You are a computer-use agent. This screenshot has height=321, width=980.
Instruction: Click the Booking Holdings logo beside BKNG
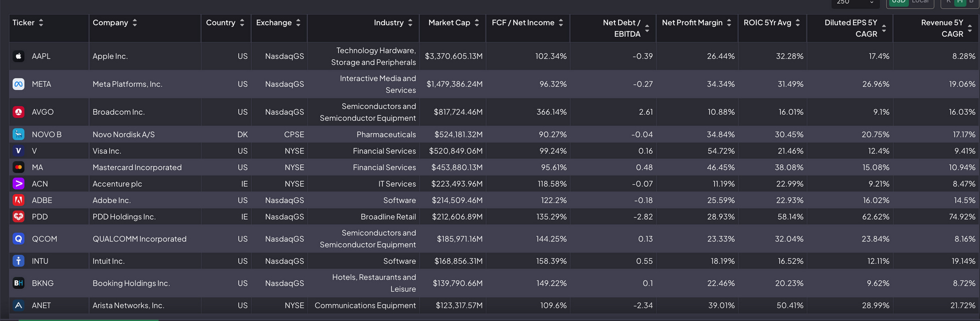(19, 283)
